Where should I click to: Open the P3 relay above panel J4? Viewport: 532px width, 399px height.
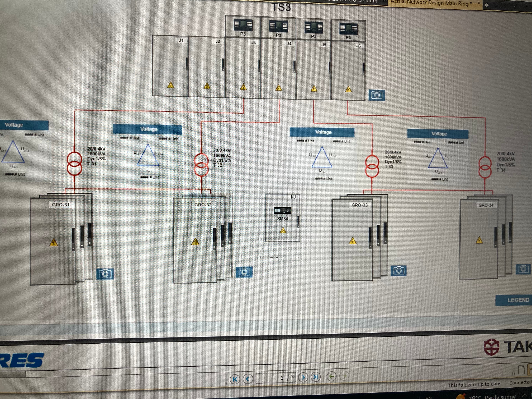point(278,26)
